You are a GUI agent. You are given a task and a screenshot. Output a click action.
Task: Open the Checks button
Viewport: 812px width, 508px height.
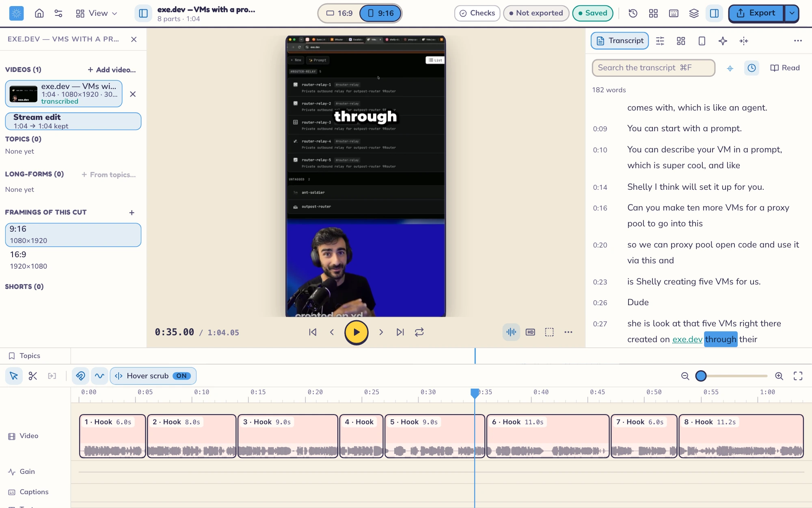coord(477,13)
